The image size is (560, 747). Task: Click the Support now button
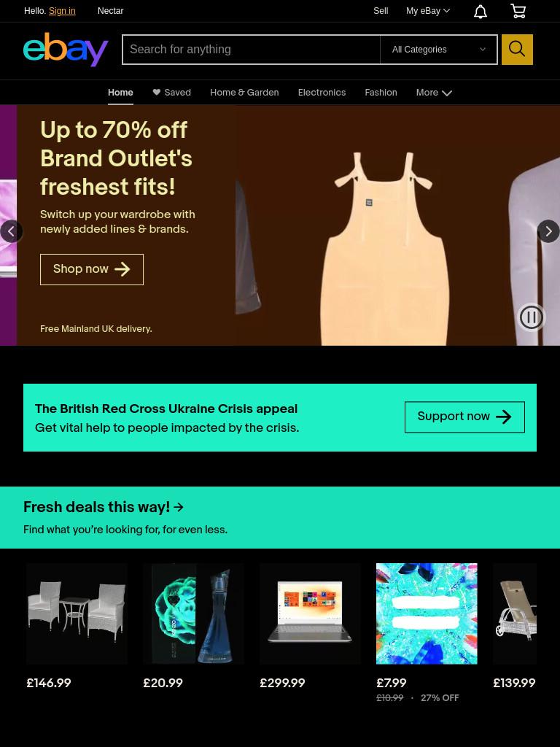[x=464, y=417]
